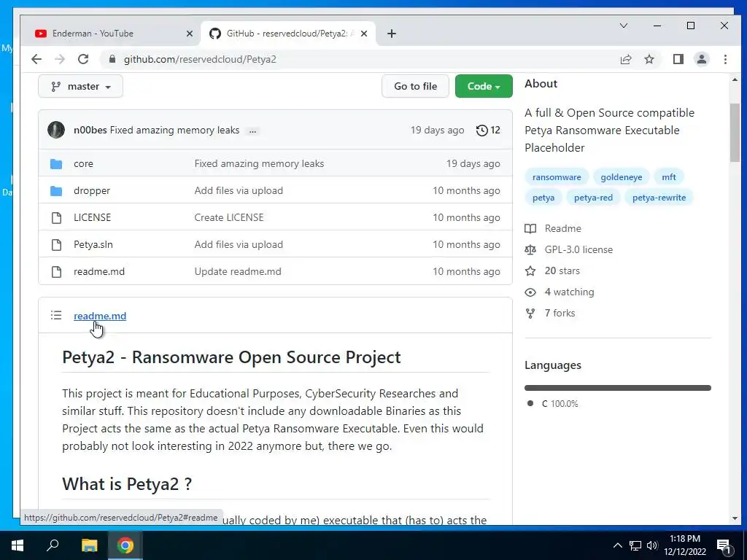Click the readme.md heading link
Screen dimensions: 747x560
99,316
